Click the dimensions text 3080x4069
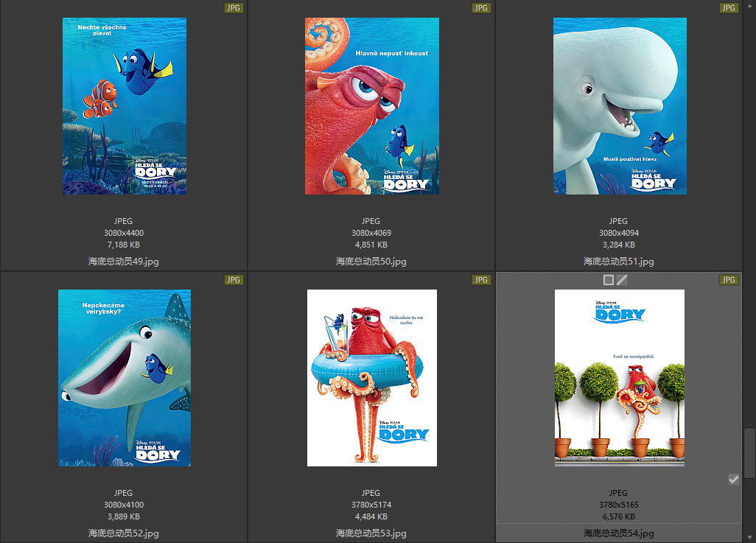This screenshot has height=543, width=756. coord(371,233)
